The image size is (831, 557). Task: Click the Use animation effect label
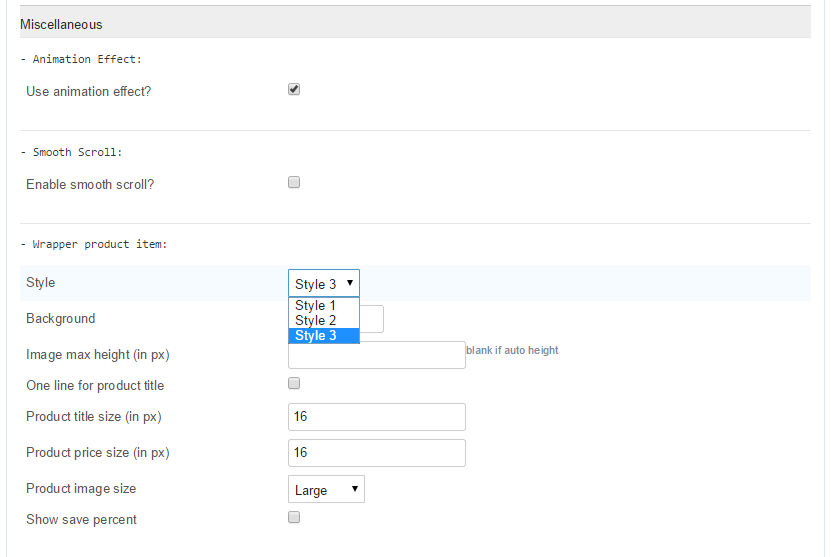pos(89,92)
